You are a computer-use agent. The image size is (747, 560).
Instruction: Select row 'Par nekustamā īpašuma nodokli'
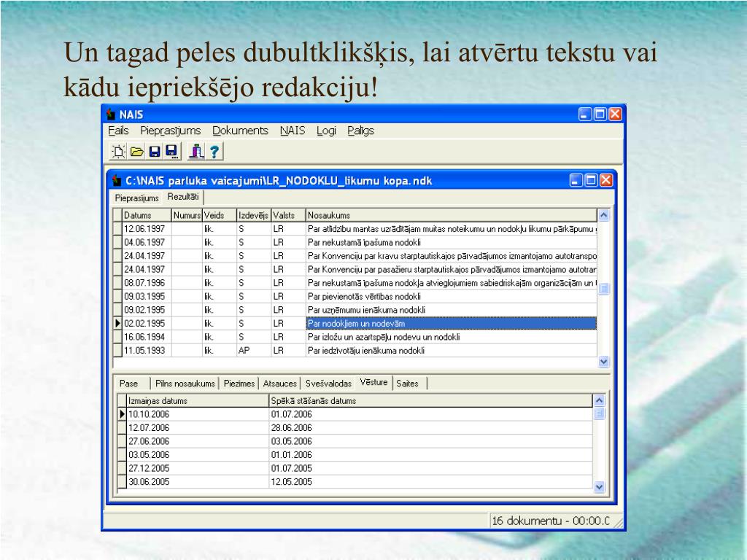pos(355,242)
